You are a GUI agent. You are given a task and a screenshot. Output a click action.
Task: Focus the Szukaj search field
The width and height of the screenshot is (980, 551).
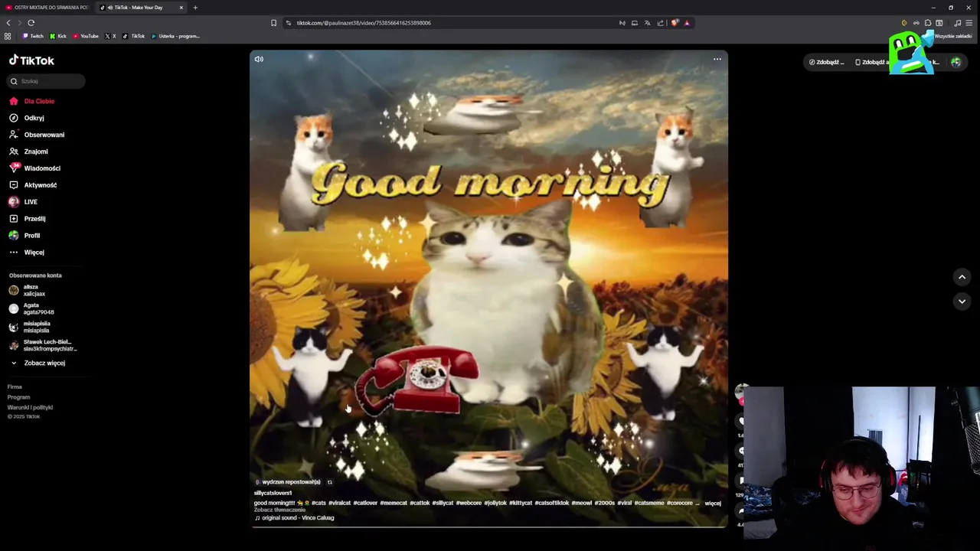point(47,81)
